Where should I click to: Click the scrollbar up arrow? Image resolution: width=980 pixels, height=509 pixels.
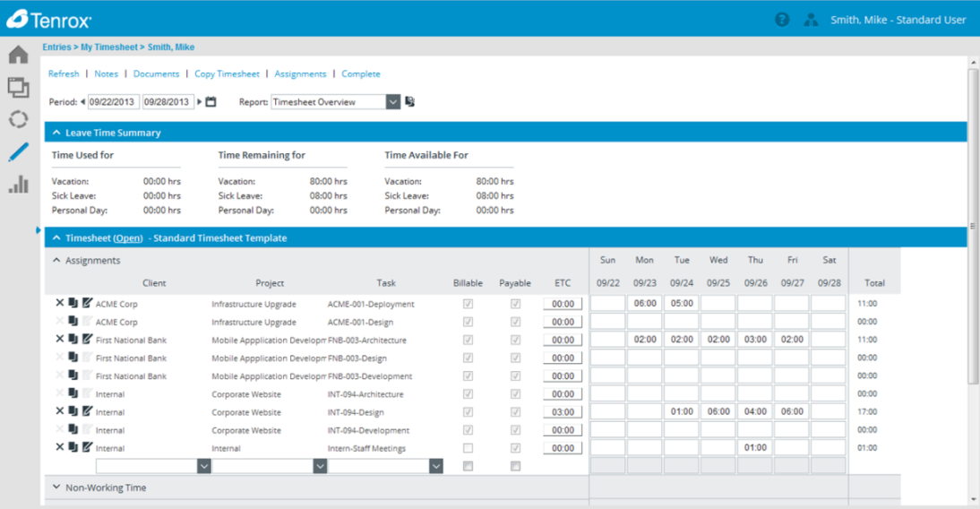[x=973, y=63]
